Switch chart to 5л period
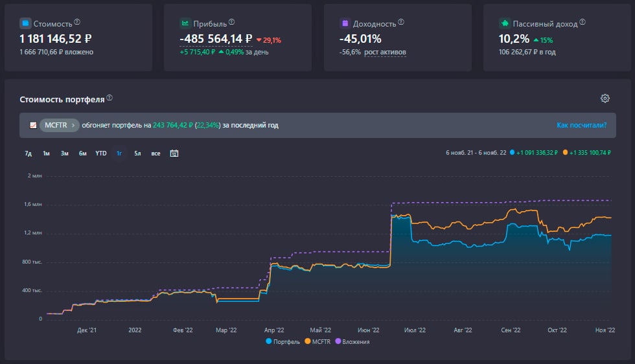 (137, 154)
